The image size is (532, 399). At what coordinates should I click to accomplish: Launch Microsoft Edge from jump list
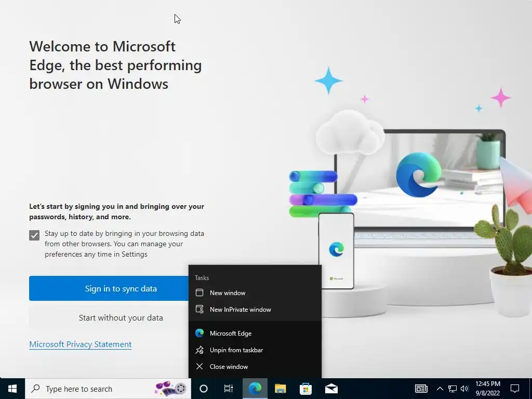click(x=255, y=333)
